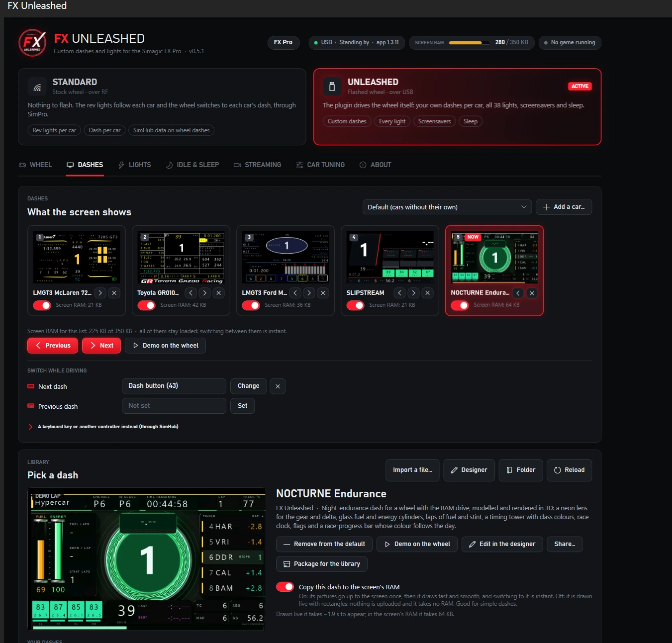Move LMGT3 Ford dash left
Viewport: 672px width, 643px height.
coord(295,293)
